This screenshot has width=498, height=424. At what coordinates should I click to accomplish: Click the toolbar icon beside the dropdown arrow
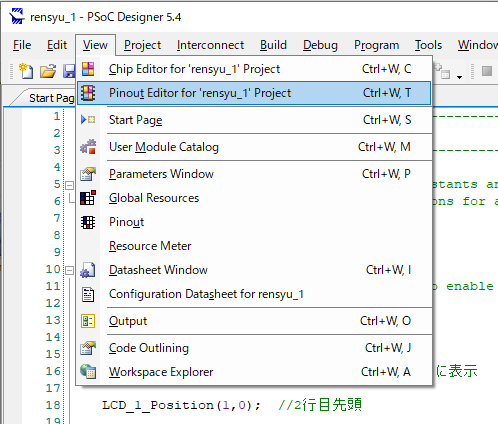[443, 71]
